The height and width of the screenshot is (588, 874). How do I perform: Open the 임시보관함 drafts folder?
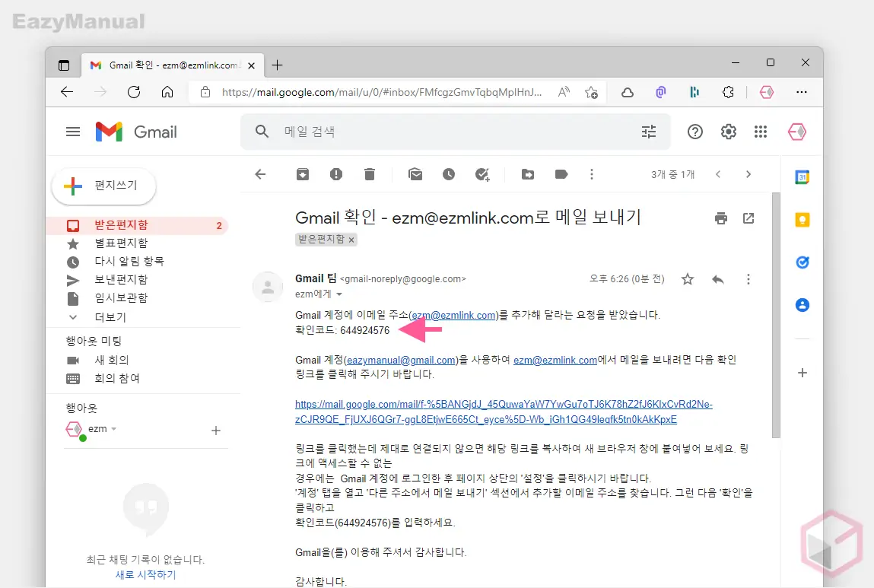coord(122,297)
